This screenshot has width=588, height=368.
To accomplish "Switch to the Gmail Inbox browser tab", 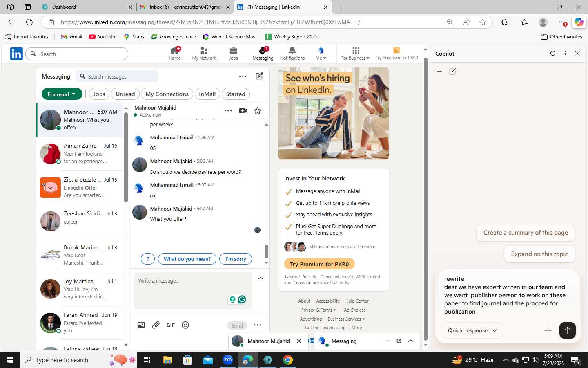I will coord(185,7).
